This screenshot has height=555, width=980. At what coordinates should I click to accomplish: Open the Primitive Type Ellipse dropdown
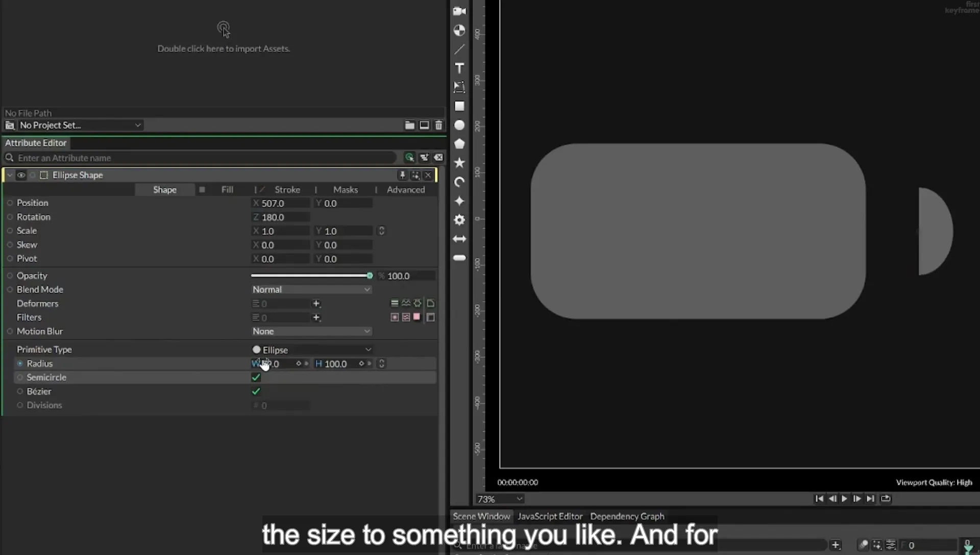(x=311, y=349)
